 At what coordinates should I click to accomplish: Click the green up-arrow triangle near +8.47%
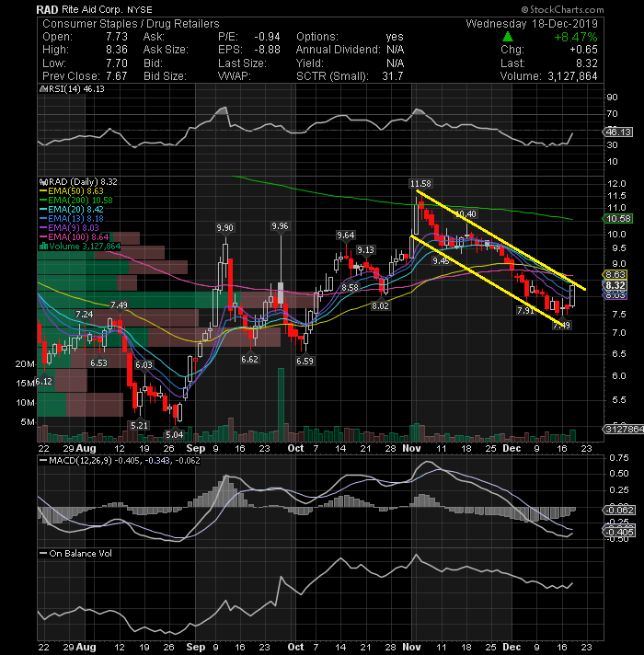508,37
